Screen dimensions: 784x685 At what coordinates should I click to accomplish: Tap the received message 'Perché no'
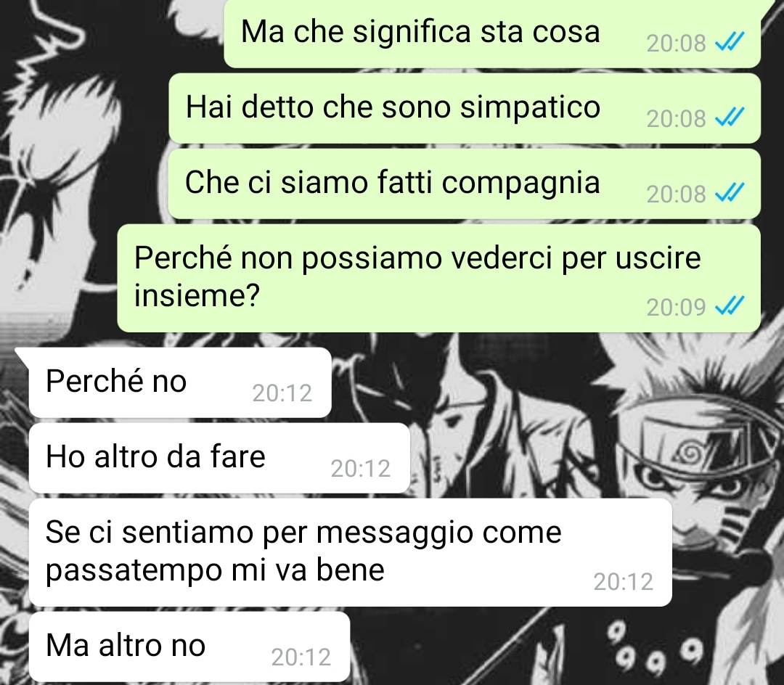(180, 382)
